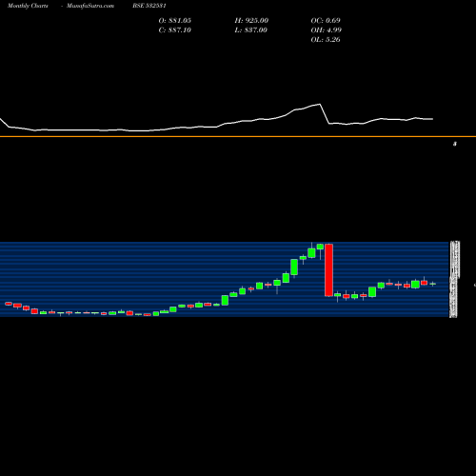Click the tall red candlestick in the chart
This screenshot has height=476, width=476.
click(328, 270)
